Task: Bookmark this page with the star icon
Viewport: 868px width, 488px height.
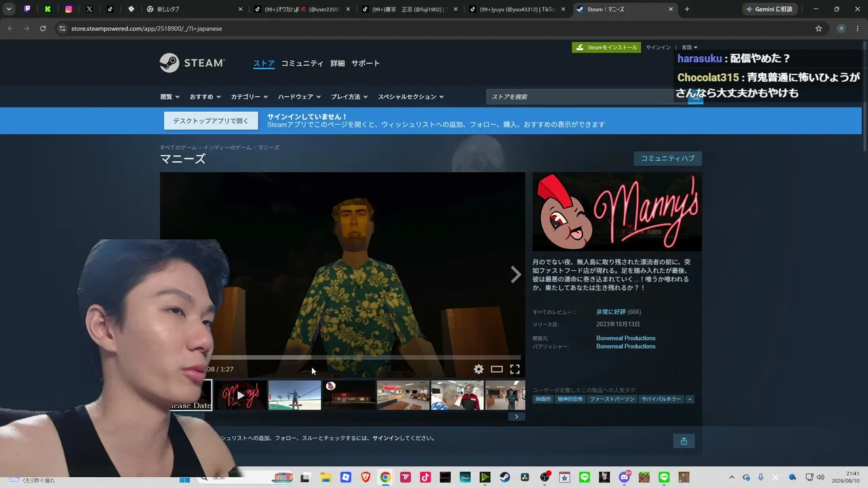Action: pos(818,28)
